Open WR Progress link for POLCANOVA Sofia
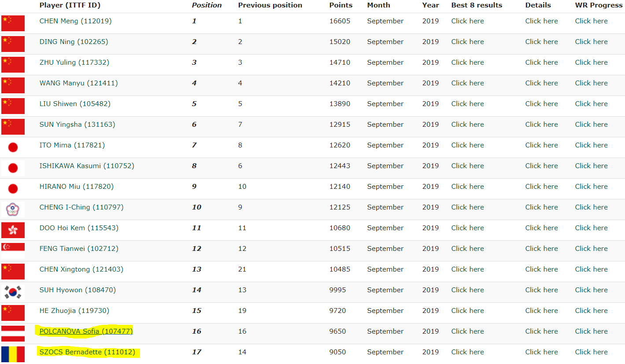625x364 pixels. coord(591,331)
